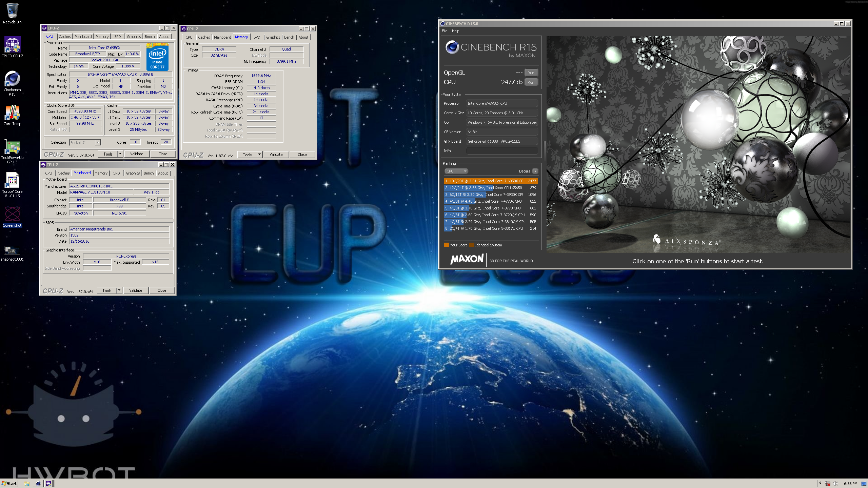Launch the CPUID CPU-Z desktop shortcut
This screenshot has width=868, height=488.
point(12,47)
